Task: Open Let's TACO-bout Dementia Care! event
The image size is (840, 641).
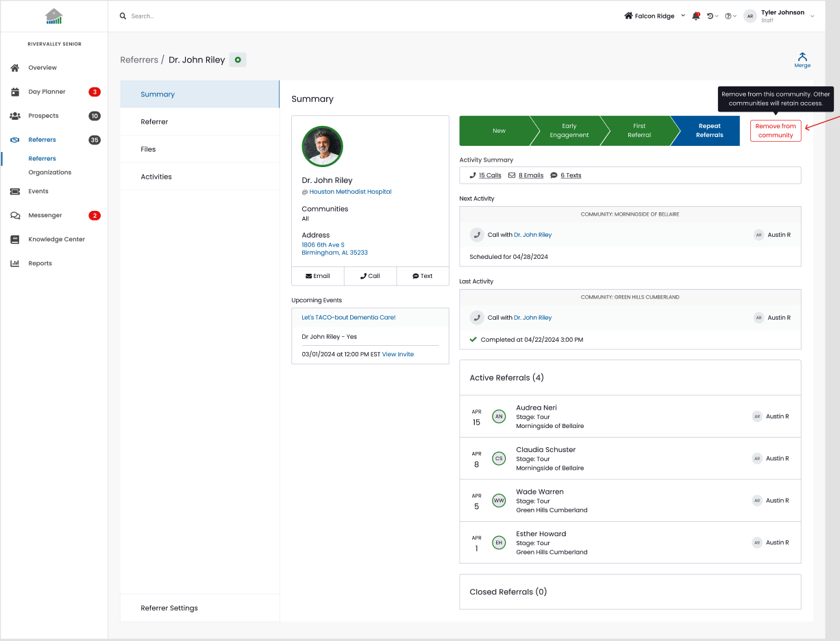Action: point(348,318)
